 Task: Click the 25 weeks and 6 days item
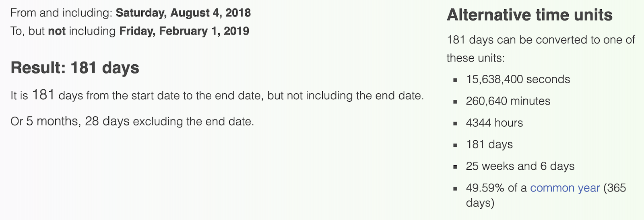[520, 167]
